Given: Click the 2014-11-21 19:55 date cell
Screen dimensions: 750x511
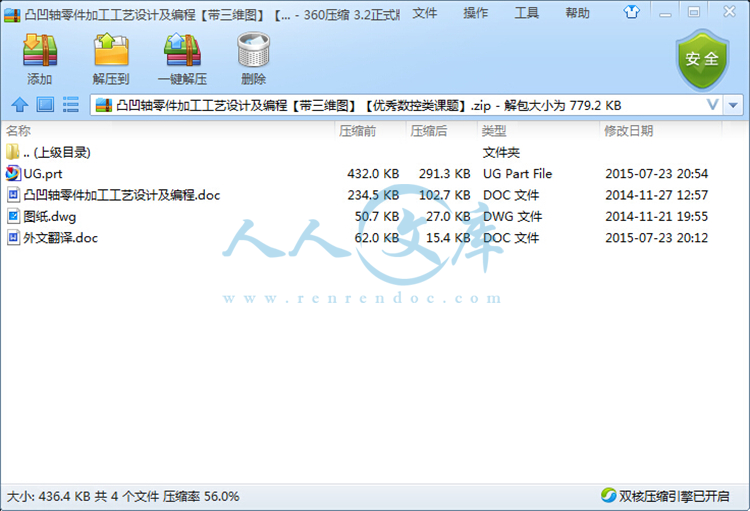Looking at the screenshot, I should click(x=656, y=217).
